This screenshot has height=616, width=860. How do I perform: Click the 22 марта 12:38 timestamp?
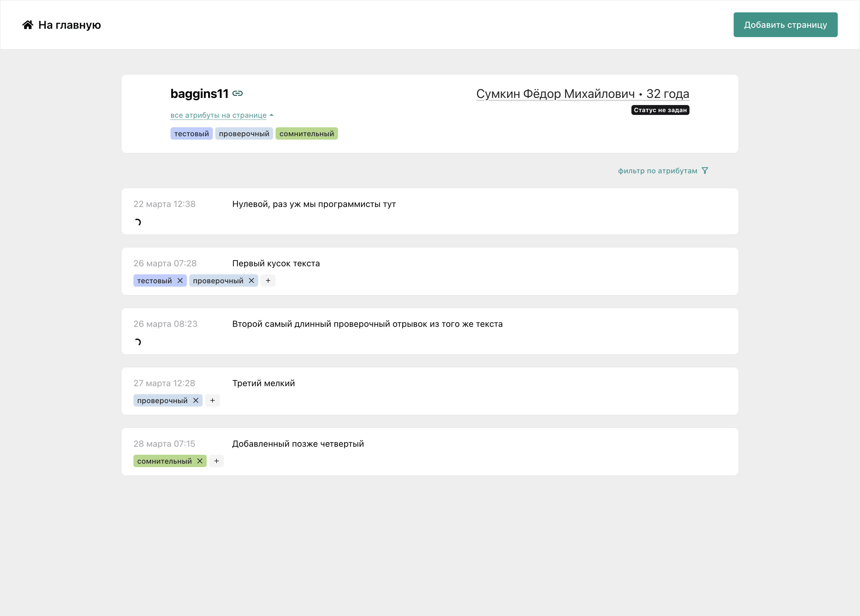point(165,204)
